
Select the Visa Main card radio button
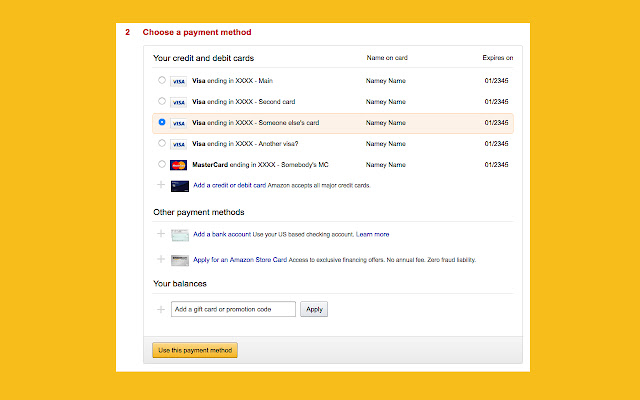[162, 80]
